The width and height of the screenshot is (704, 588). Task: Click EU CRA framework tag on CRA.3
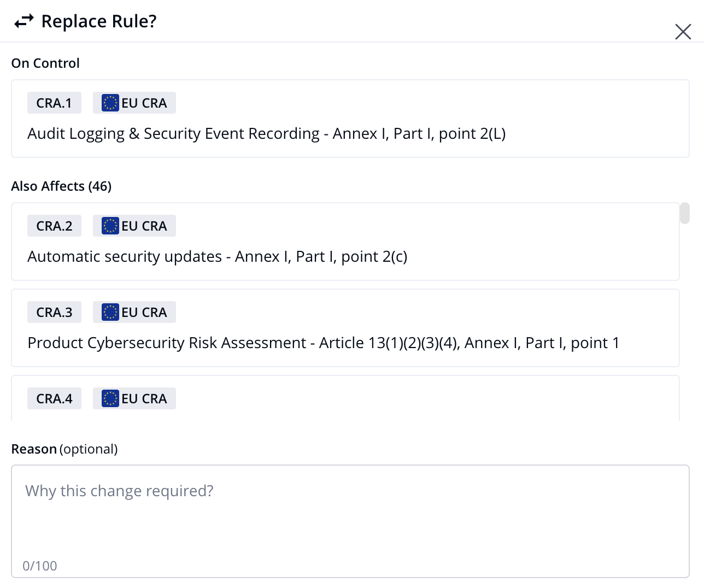134,312
